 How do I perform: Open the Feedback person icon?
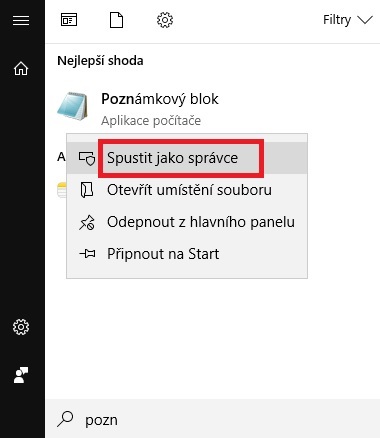click(21, 375)
